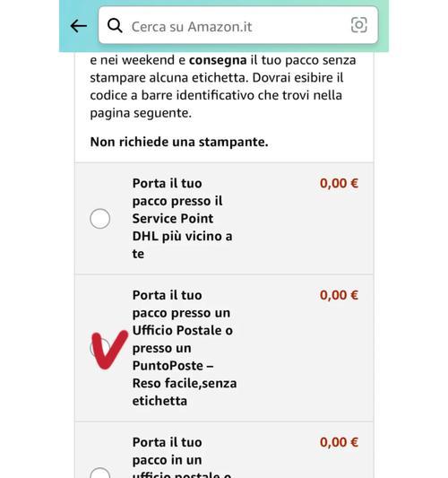The height and width of the screenshot is (478, 448).
Task: Click the red checkmark annotation
Action: 109,350
